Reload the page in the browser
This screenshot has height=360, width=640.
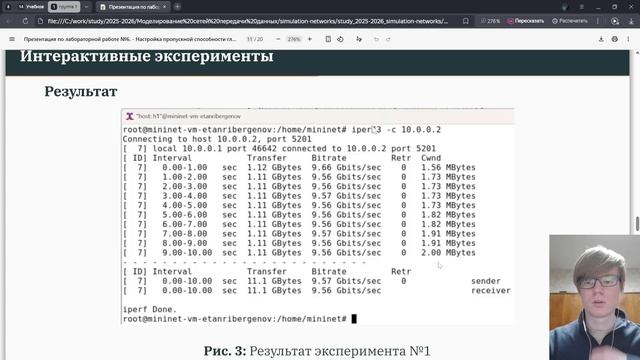click(x=25, y=21)
